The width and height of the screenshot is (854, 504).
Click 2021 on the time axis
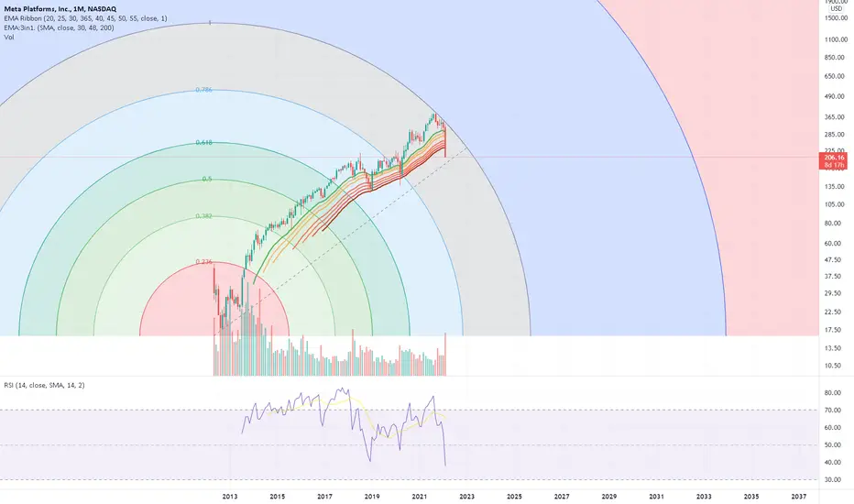pyautogui.click(x=420, y=497)
